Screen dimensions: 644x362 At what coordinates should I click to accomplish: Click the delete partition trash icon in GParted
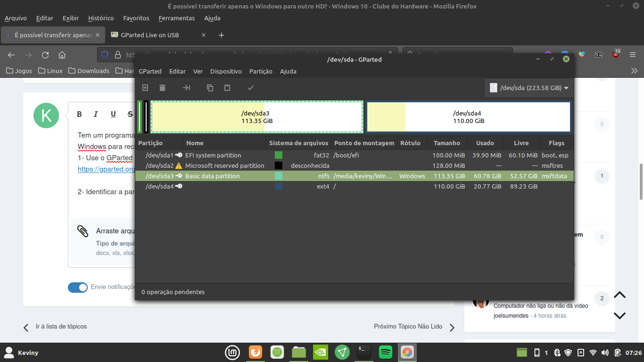coord(162,88)
